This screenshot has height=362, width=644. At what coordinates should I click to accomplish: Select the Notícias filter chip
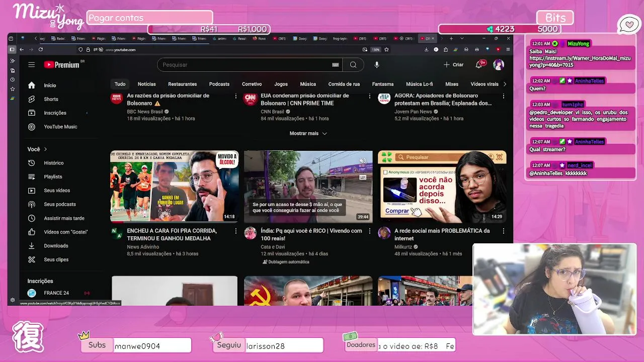147,84
